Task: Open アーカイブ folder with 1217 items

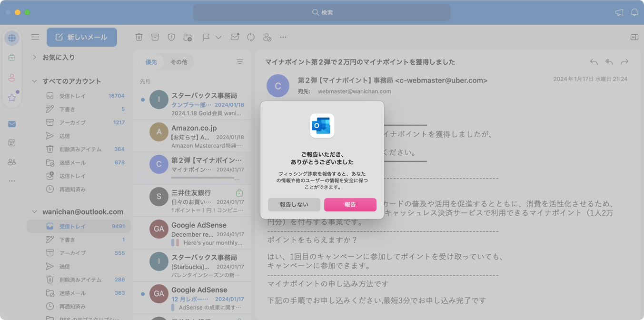Action: click(79, 122)
